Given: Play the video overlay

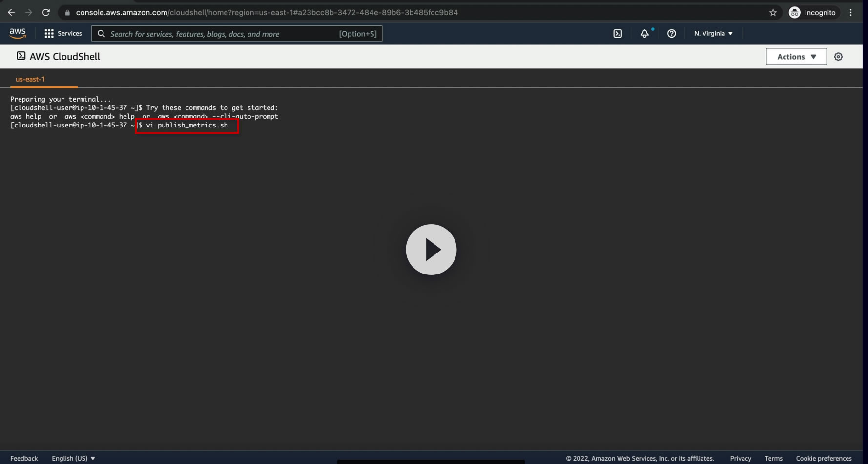Looking at the screenshot, I should 431,250.
